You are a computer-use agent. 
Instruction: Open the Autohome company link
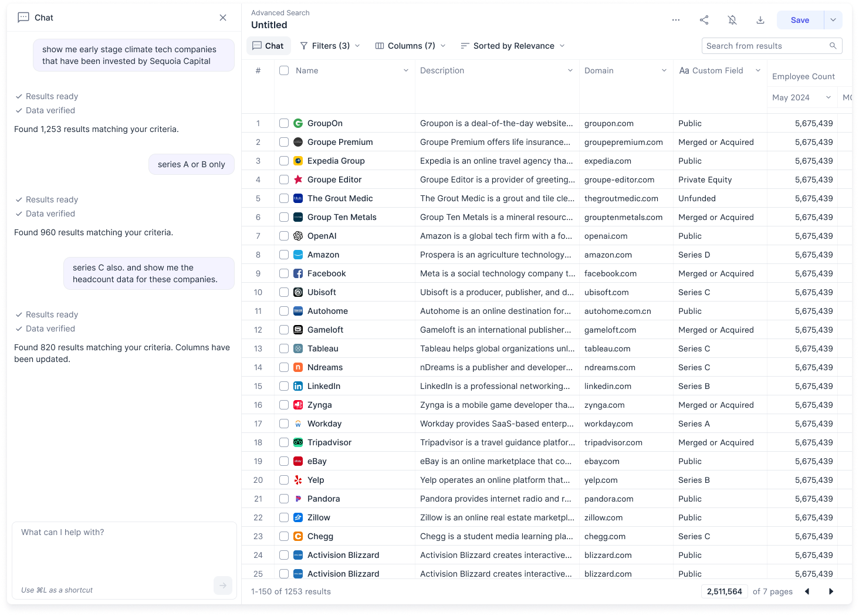coord(327,311)
